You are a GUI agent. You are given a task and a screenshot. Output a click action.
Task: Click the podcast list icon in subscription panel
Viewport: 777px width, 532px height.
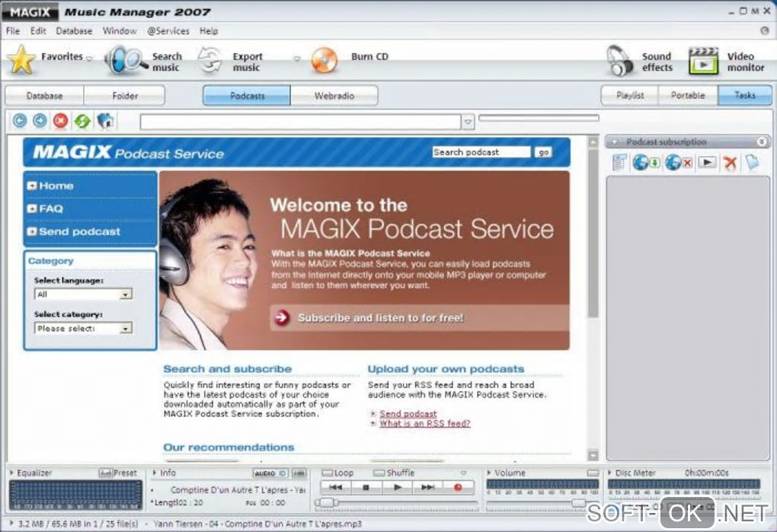(x=619, y=162)
